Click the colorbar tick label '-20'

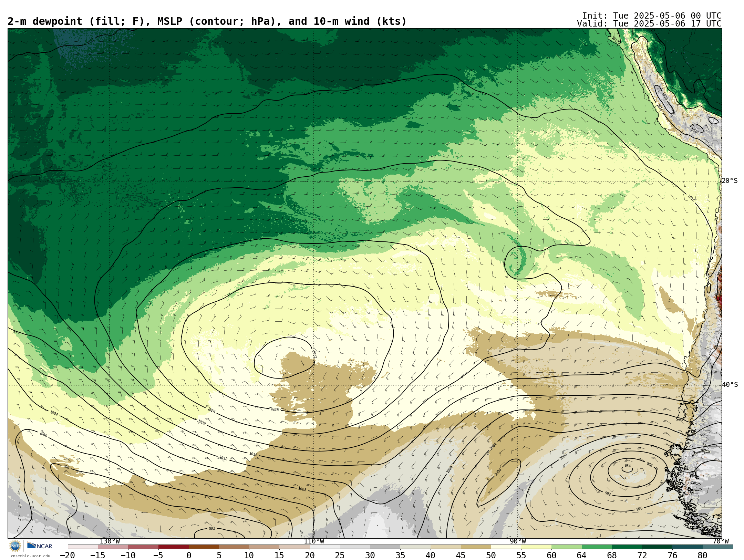point(67,556)
